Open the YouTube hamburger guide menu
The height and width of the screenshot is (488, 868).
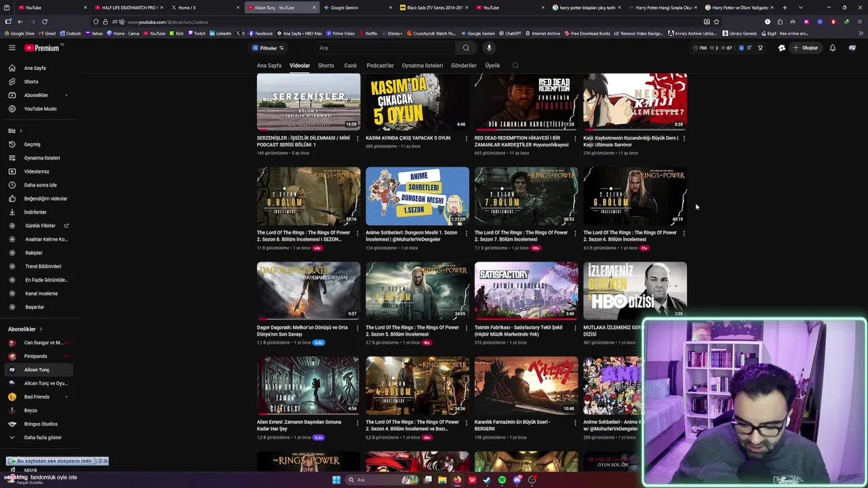pos(12,48)
